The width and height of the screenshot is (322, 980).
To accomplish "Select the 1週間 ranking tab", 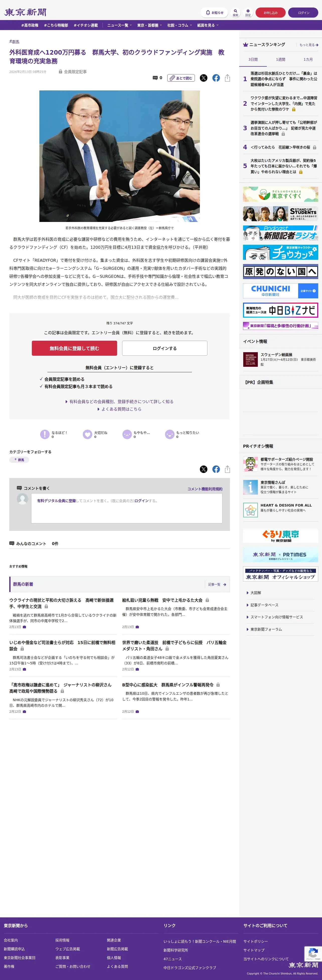I will click(x=280, y=60).
